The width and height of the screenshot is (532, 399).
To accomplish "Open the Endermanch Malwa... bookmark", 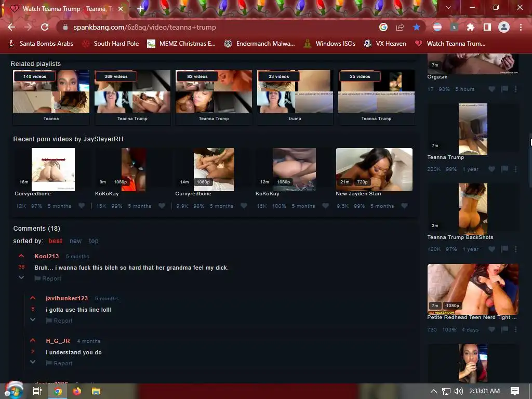I will [260, 44].
